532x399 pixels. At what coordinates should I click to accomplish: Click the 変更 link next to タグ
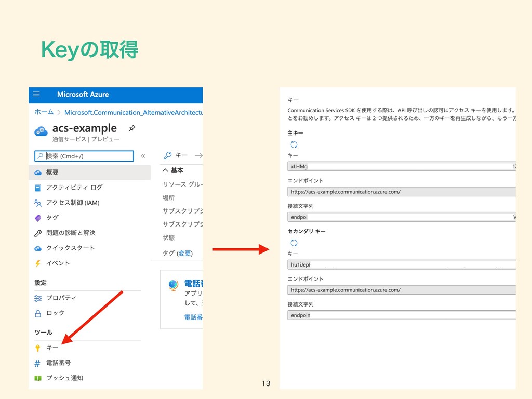(x=185, y=254)
